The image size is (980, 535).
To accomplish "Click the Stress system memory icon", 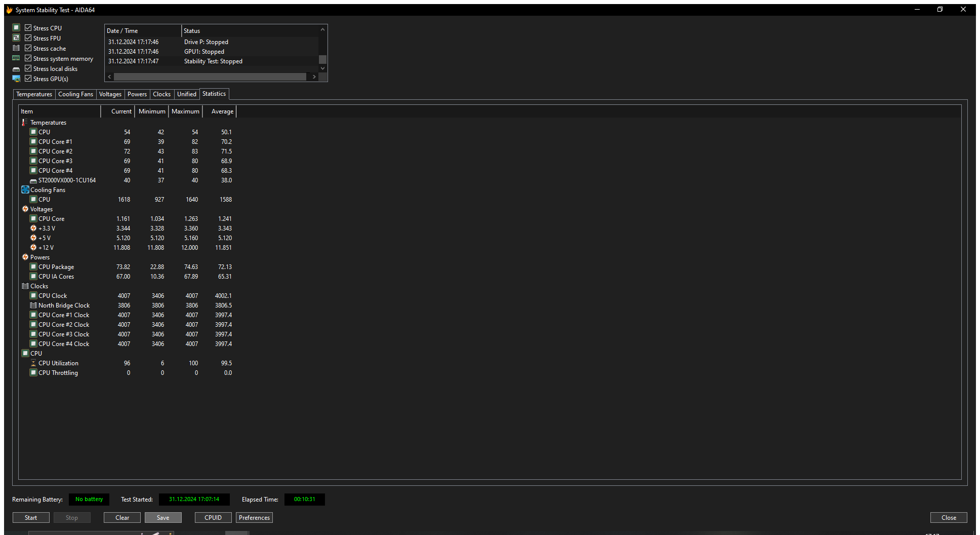I will pos(16,58).
